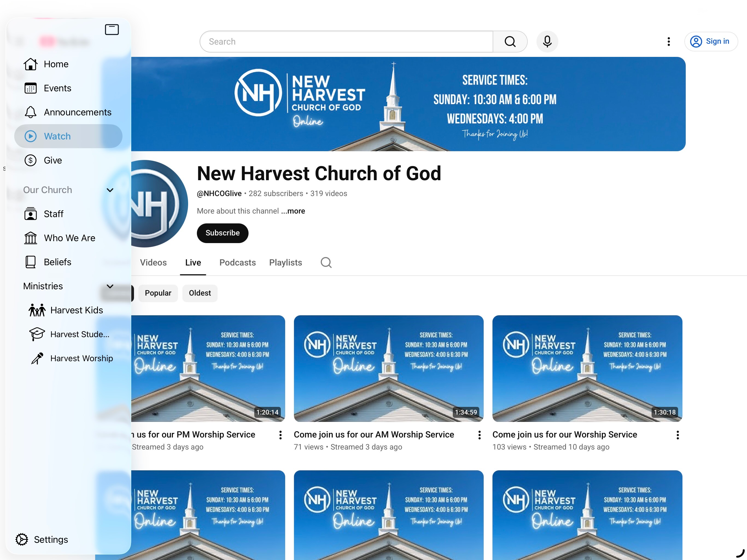Image resolution: width=747 pixels, height=560 pixels.
Task: Open the Playlists tab
Action: [285, 262]
